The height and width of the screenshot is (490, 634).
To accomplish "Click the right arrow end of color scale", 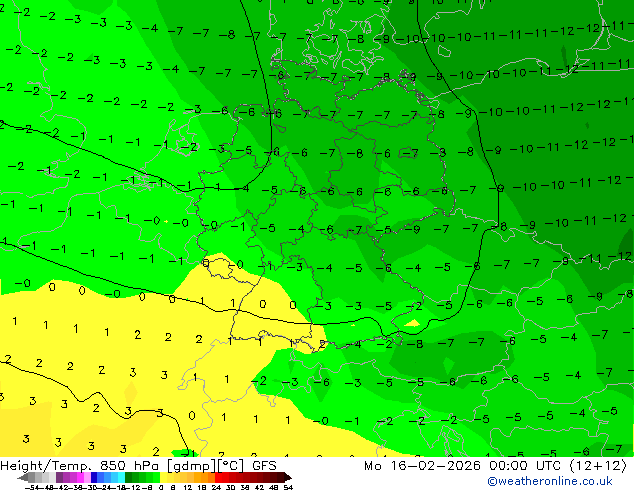I will [x=288, y=477].
